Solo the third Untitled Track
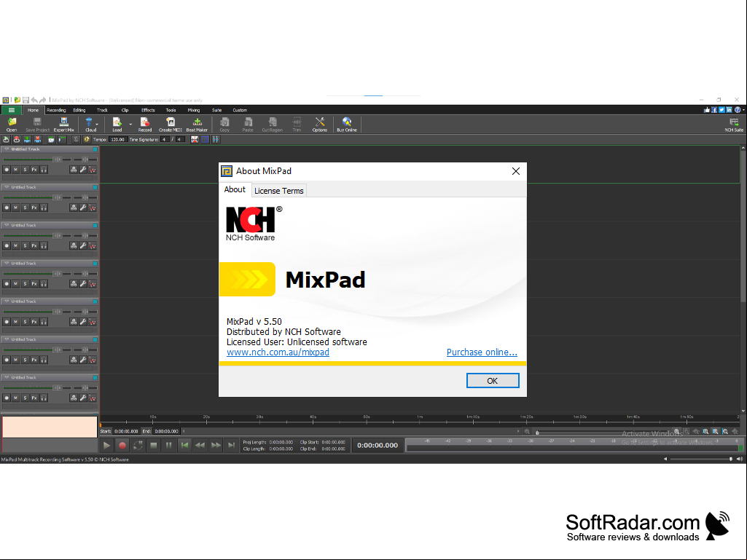This screenshot has height=560, width=747. click(x=26, y=245)
